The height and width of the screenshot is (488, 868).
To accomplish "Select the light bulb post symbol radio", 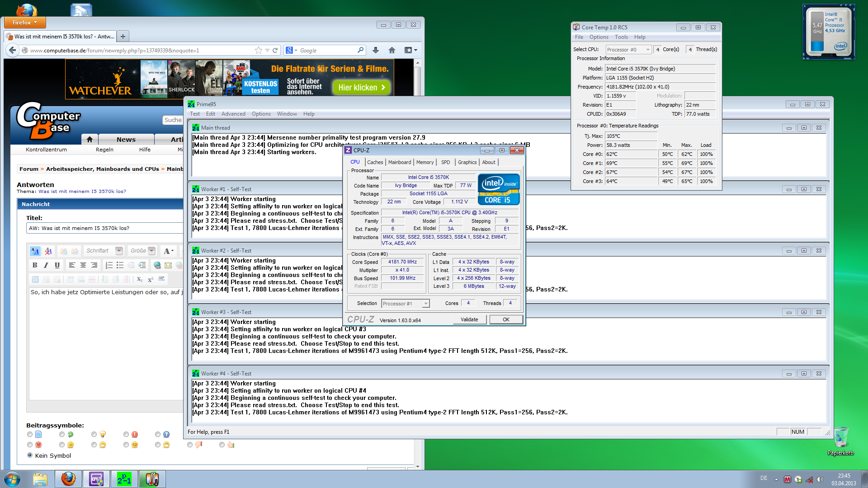I will (94, 434).
